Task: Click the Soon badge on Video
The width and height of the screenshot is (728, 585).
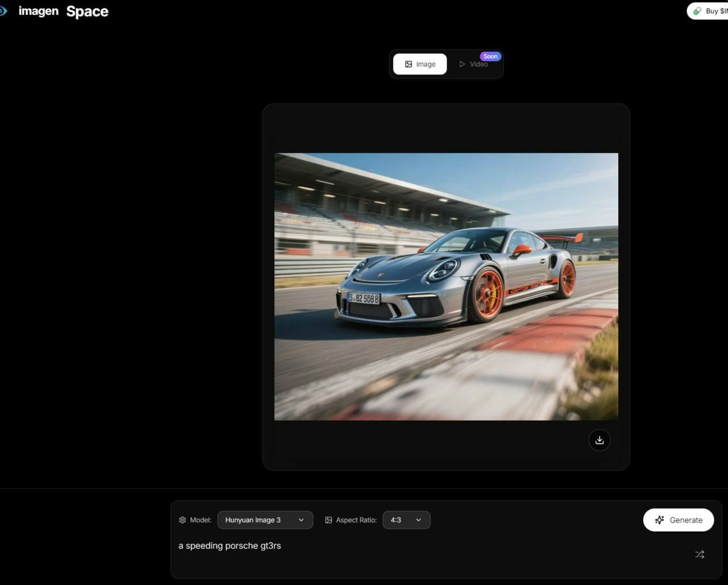Action: pos(490,56)
